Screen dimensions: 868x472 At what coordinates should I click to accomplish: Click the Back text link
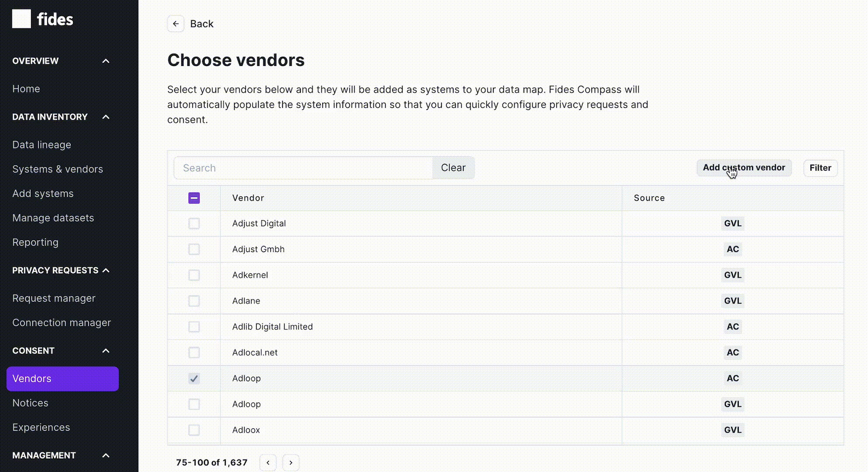pyautogui.click(x=202, y=24)
